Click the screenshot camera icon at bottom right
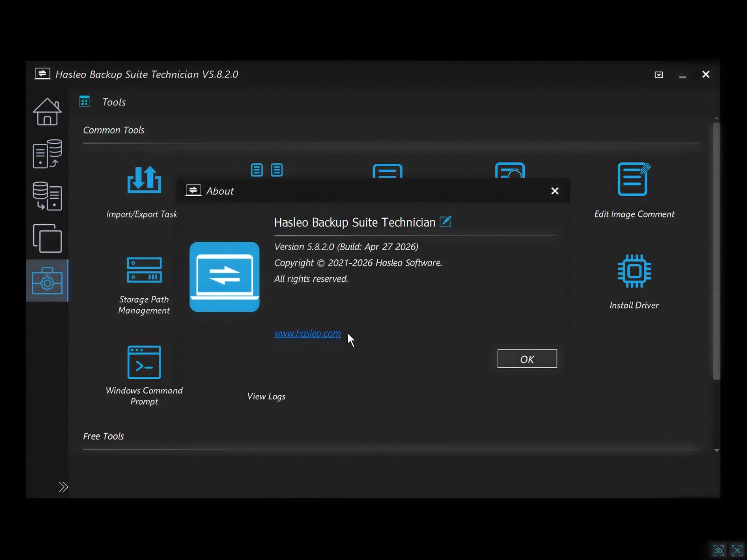The height and width of the screenshot is (560, 747). 718,550
